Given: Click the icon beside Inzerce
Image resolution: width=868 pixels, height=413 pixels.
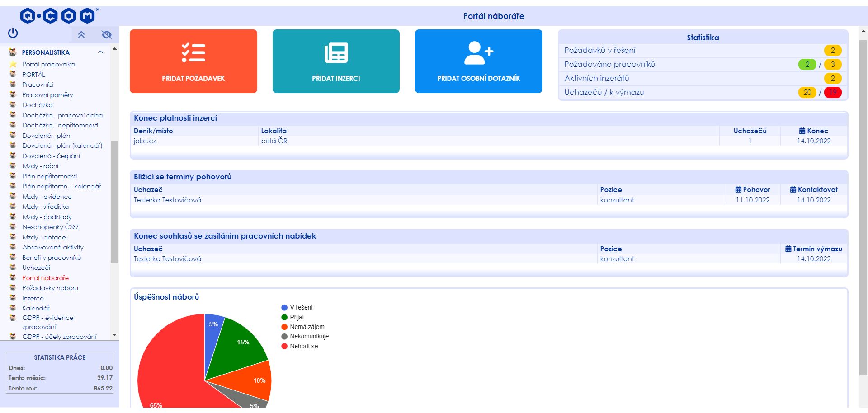Looking at the screenshot, I should pyautogui.click(x=13, y=298).
